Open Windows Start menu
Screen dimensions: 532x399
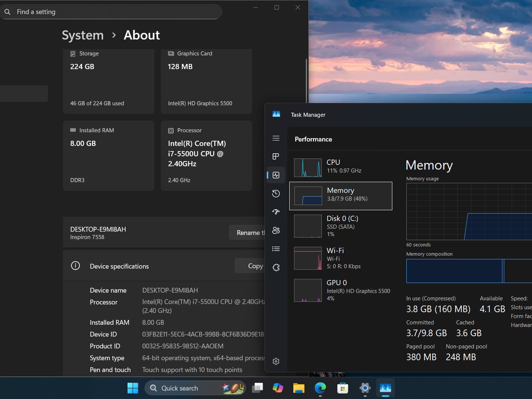click(133, 388)
